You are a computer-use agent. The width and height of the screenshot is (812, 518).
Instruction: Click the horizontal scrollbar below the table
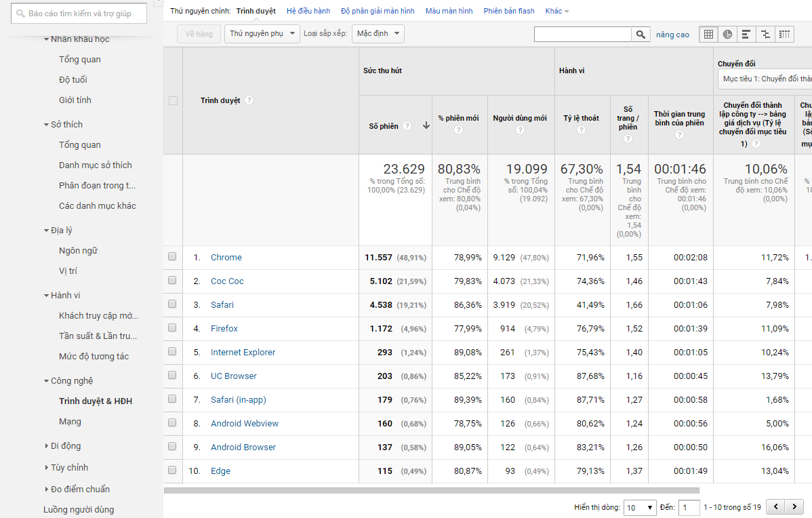[x=431, y=490]
